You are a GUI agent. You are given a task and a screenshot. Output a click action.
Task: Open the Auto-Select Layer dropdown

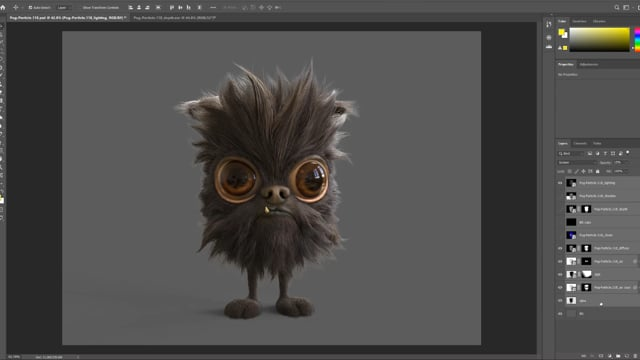pos(64,7)
